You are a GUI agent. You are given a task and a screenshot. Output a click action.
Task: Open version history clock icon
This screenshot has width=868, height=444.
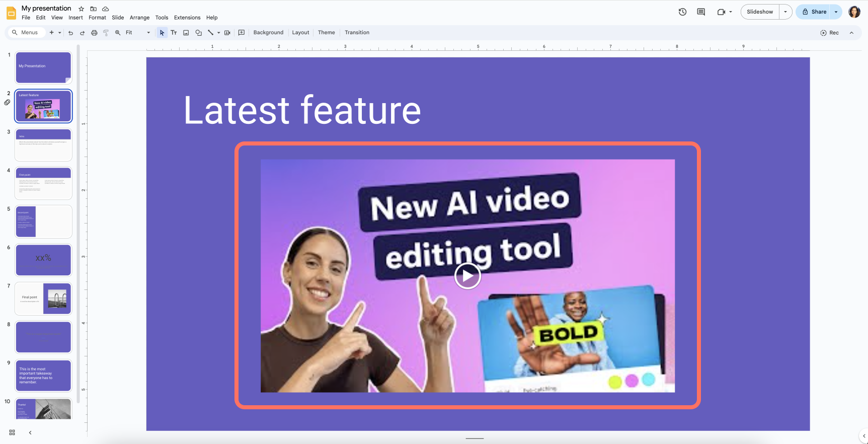(x=682, y=12)
